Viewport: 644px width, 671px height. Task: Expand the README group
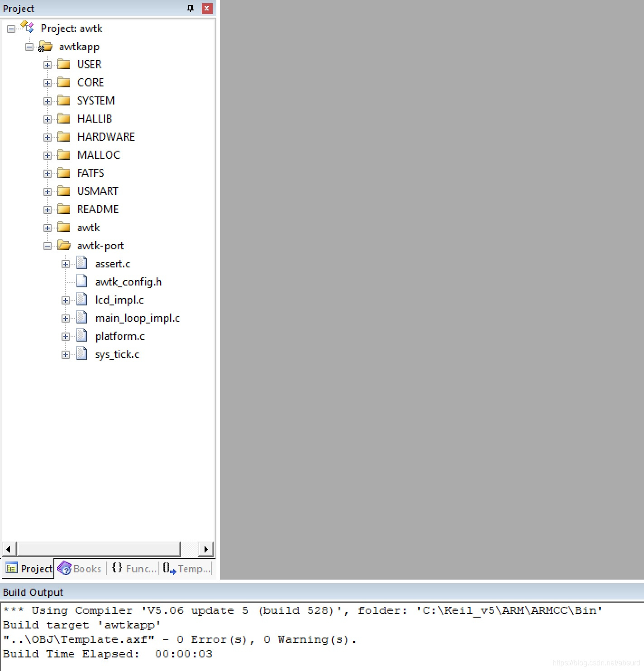coord(48,210)
